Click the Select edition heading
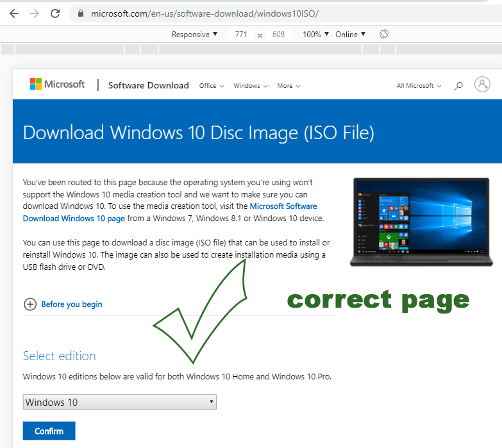 [x=59, y=356]
